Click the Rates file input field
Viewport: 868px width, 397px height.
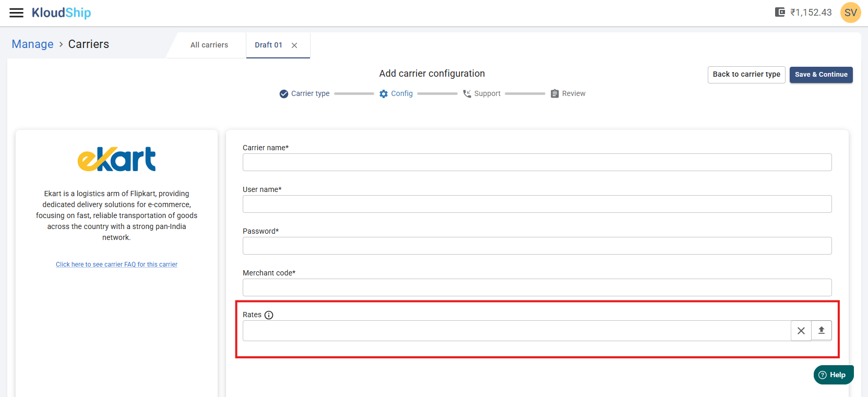pos(517,331)
